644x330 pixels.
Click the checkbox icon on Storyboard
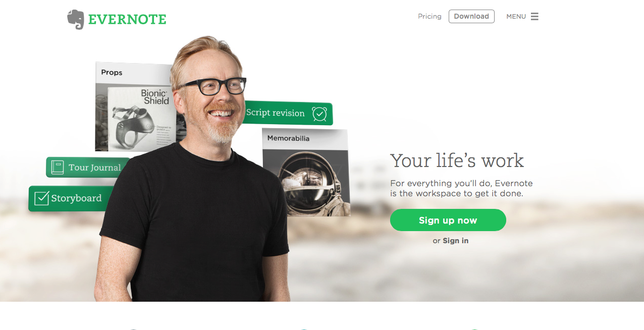pos(41,198)
